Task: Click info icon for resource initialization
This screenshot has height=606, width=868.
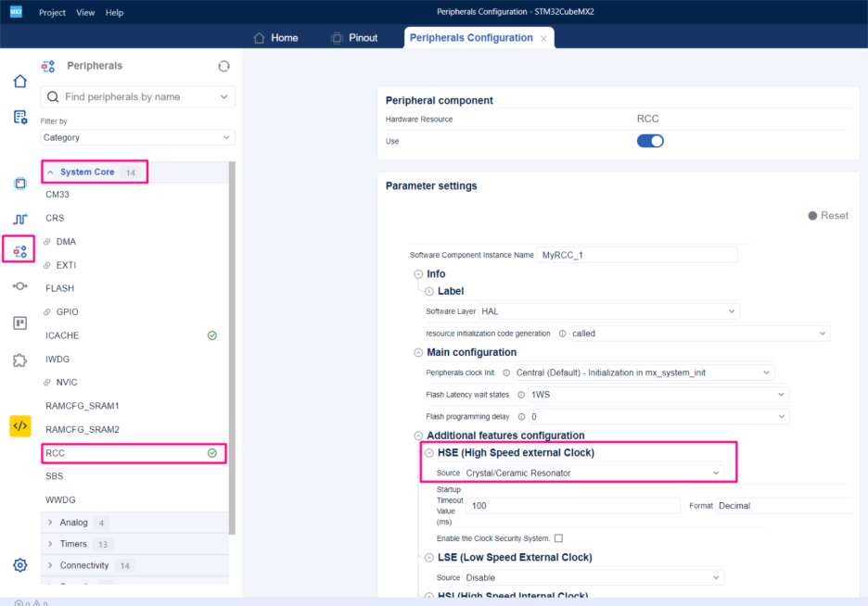Action: [562, 334]
